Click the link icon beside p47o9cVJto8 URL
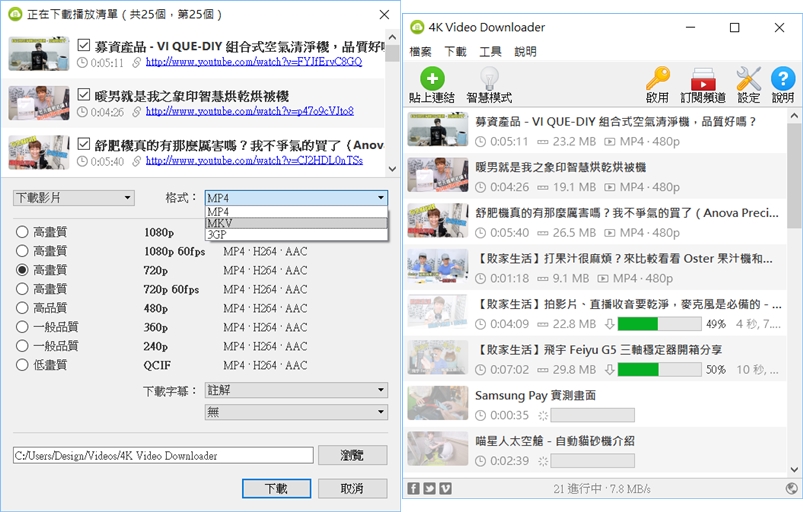The image size is (803, 512). pos(136,112)
